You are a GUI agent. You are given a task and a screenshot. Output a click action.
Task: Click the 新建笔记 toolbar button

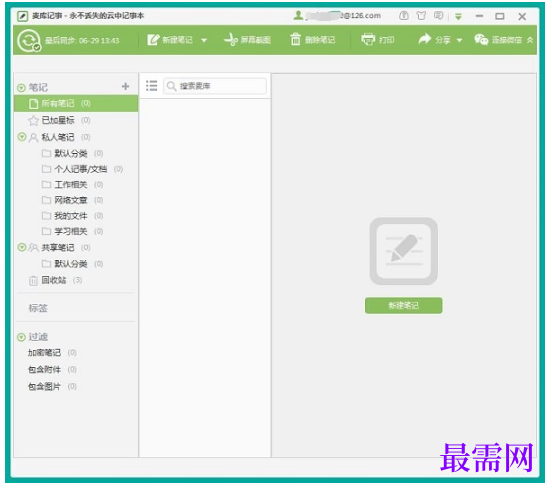click(x=170, y=40)
